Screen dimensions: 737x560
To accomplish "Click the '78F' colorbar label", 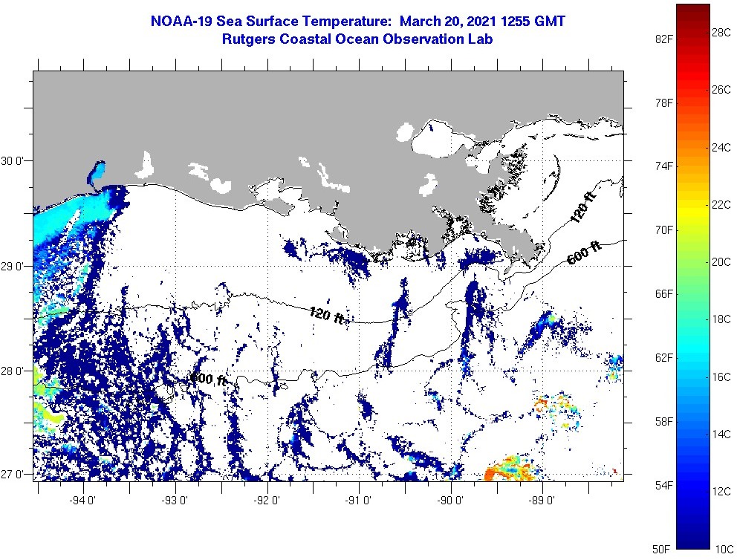I will tap(663, 103).
